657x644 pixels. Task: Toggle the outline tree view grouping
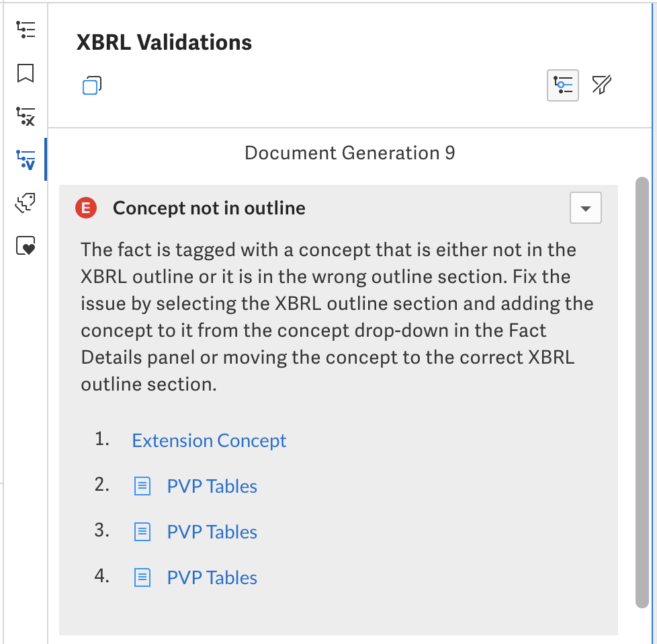click(x=562, y=85)
